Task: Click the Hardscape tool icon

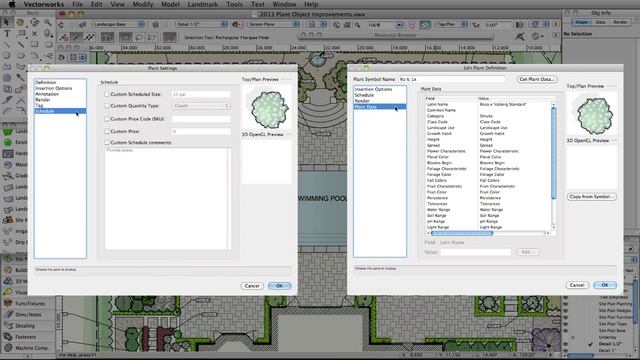Action: point(8,153)
